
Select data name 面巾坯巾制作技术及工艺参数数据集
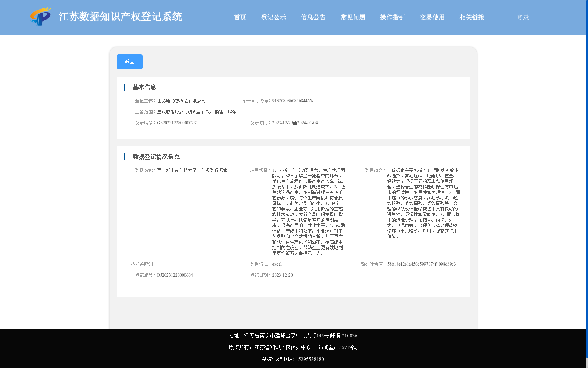point(192,170)
